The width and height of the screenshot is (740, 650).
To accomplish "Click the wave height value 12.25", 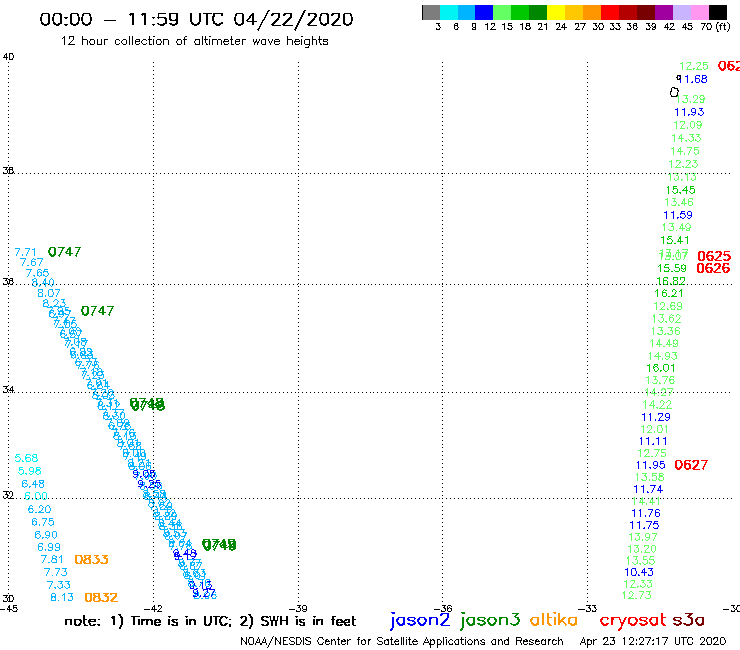I will (694, 66).
